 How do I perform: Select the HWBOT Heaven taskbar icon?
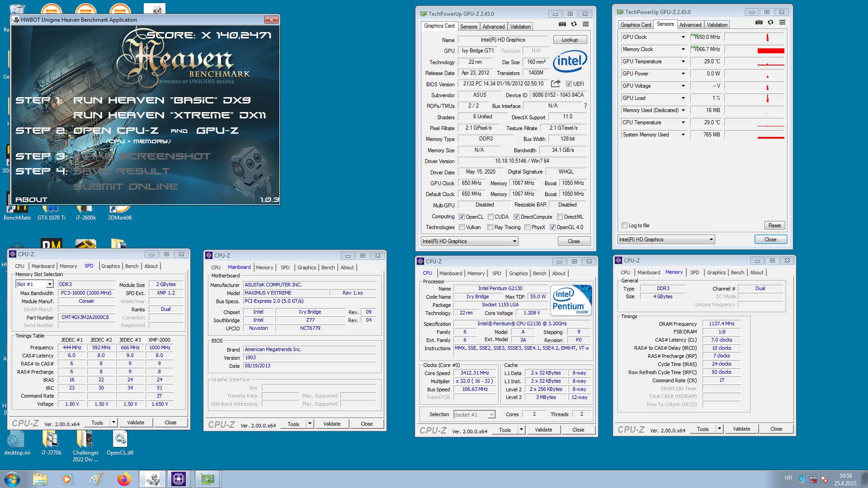click(x=152, y=479)
